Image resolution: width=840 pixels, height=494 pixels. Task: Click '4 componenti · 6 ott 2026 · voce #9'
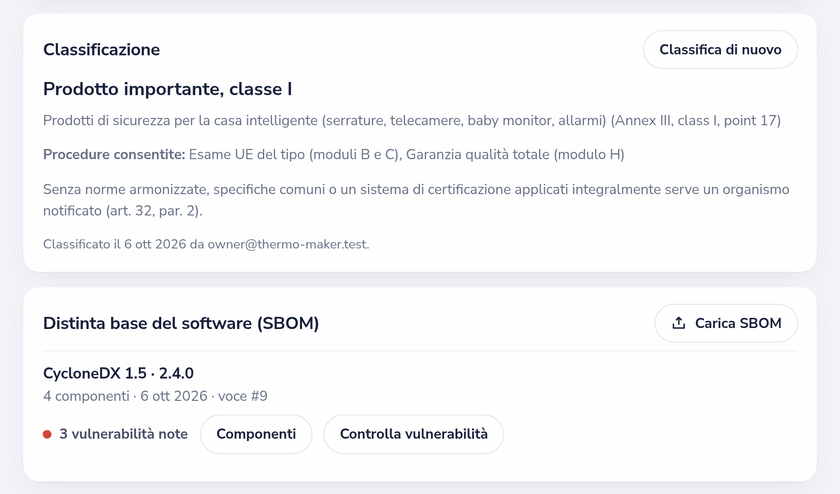click(155, 396)
